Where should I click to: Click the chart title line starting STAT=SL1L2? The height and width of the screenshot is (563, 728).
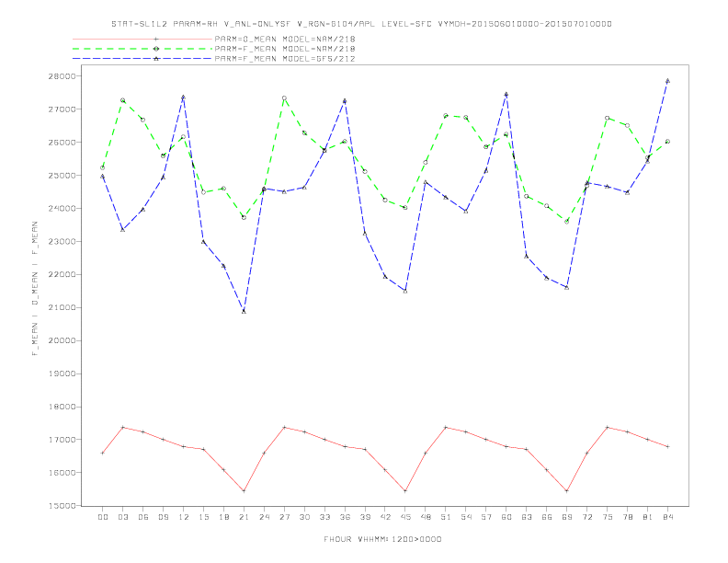point(361,24)
